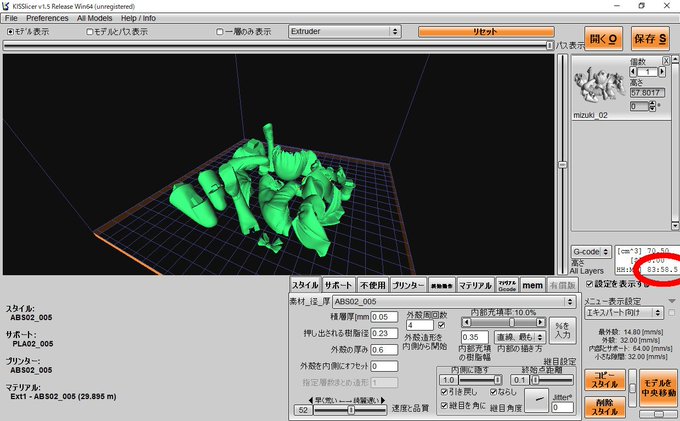Toggle 設定を表示する checkbox

click(589, 284)
